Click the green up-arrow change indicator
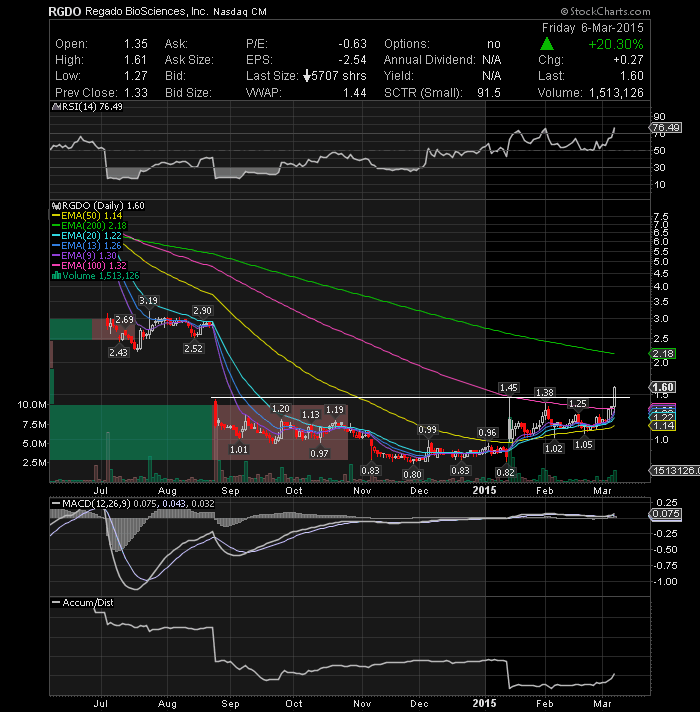The height and width of the screenshot is (712, 700). (x=547, y=44)
